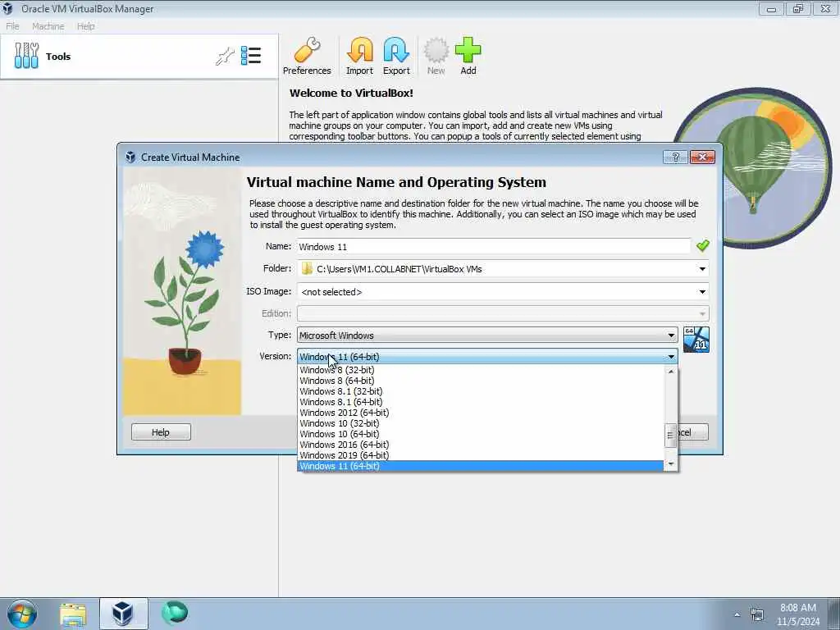840x630 pixels.
Task: Select Windows 8 (64-bit) from list
Action: pos(481,381)
